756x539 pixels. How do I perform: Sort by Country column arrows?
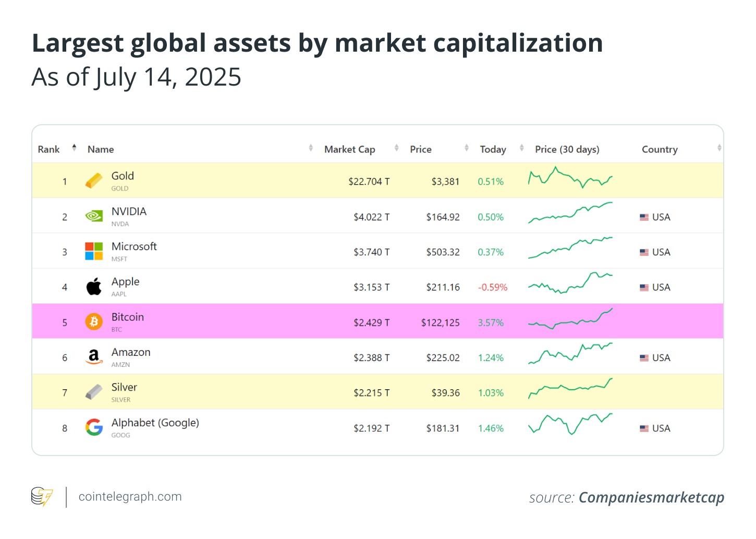[x=720, y=148]
